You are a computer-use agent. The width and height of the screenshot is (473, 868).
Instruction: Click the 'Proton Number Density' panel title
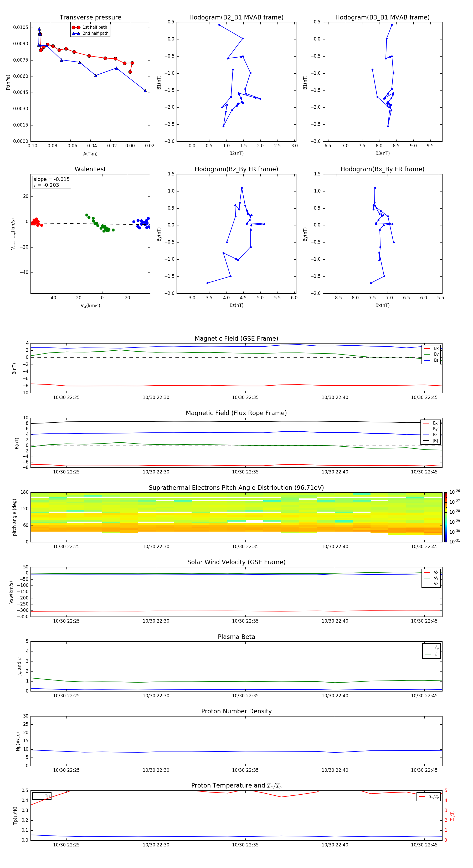click(x=236, y=711)
